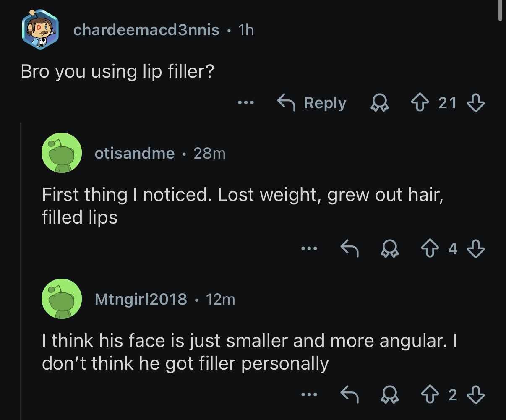Downvote otisandme's comment
Image resolution: width=506 pixels, height=420 pixels.
(476, 249)
